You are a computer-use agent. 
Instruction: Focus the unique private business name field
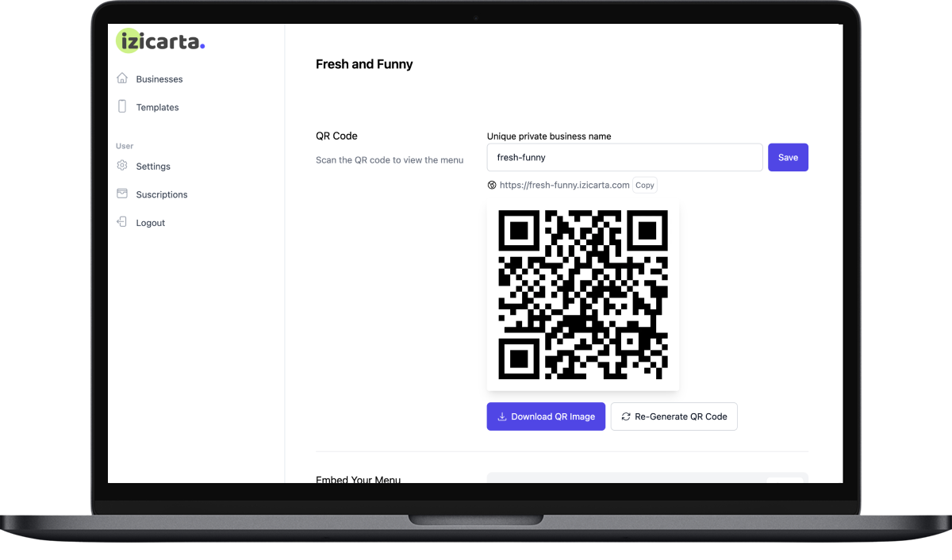click(625, 157)
